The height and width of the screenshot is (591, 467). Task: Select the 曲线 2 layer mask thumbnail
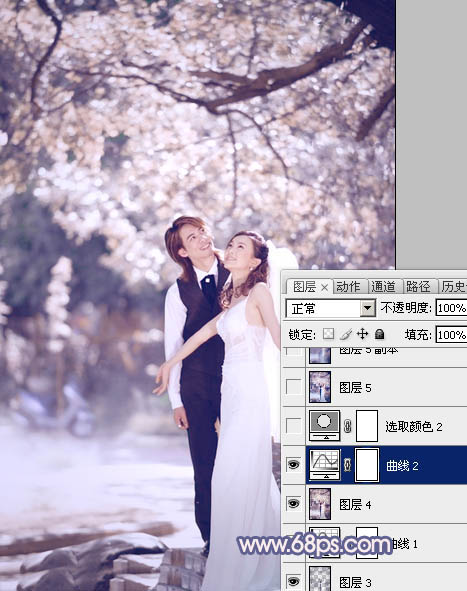pyautogui.click(x=367, y=465)
